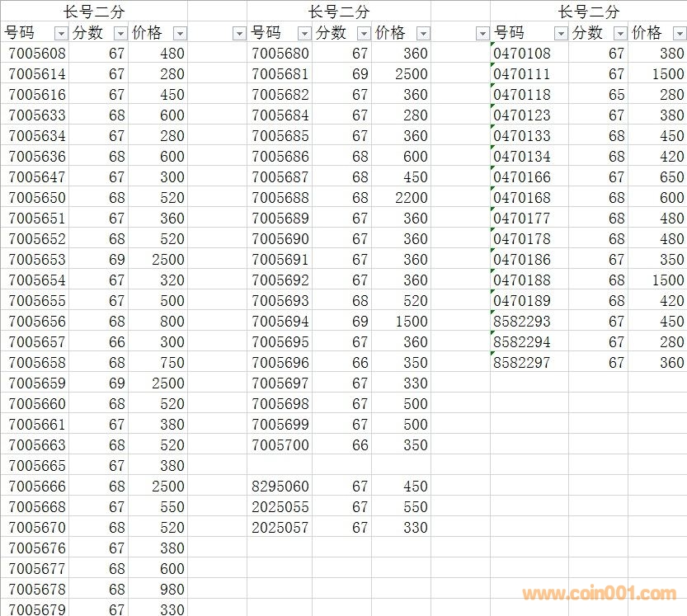Select the cell with number 8295060
Viewport: 687px width, 616px height.
[x=280, y=487]
